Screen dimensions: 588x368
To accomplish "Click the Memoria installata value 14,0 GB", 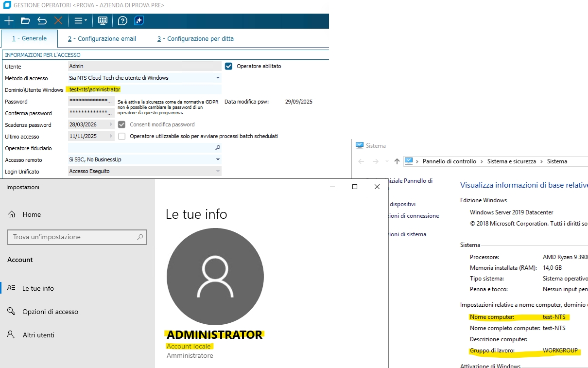I will coord(552,268).
